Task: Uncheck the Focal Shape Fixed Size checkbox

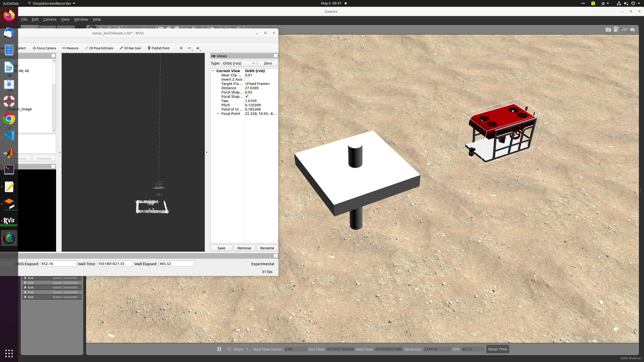Action: (247, 97)
